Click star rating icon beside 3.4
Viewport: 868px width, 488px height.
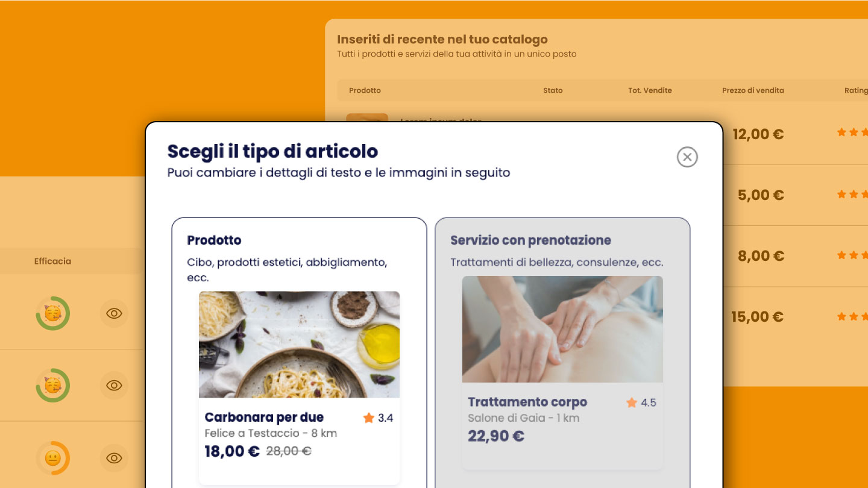pyautogui.click(x=369, y=418)
